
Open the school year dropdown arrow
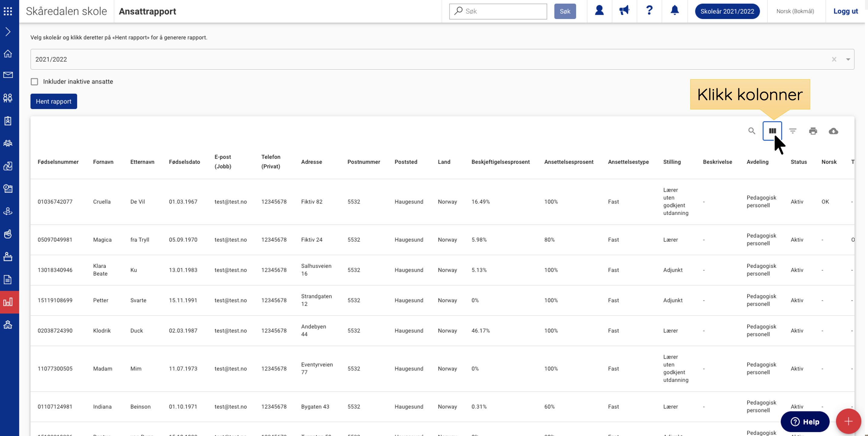click(x=848, y=59)
